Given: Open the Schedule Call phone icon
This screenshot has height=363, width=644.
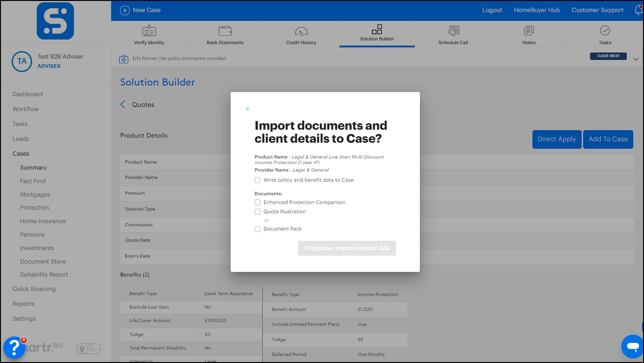Looking at the screenshot, I should [x=453, y=31].
